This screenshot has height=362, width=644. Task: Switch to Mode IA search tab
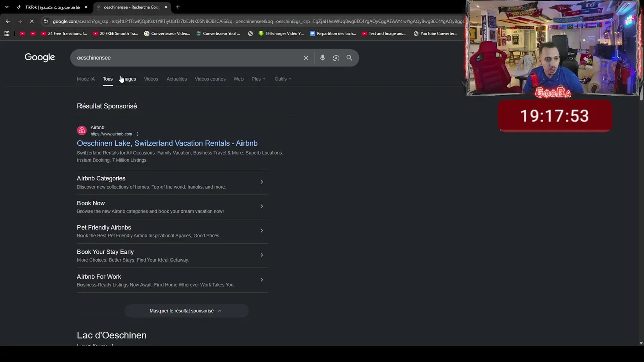(86, 79)
